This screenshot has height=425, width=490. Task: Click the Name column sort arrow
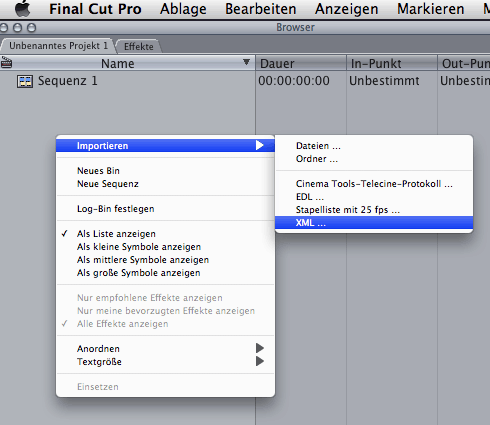(246, 62)
